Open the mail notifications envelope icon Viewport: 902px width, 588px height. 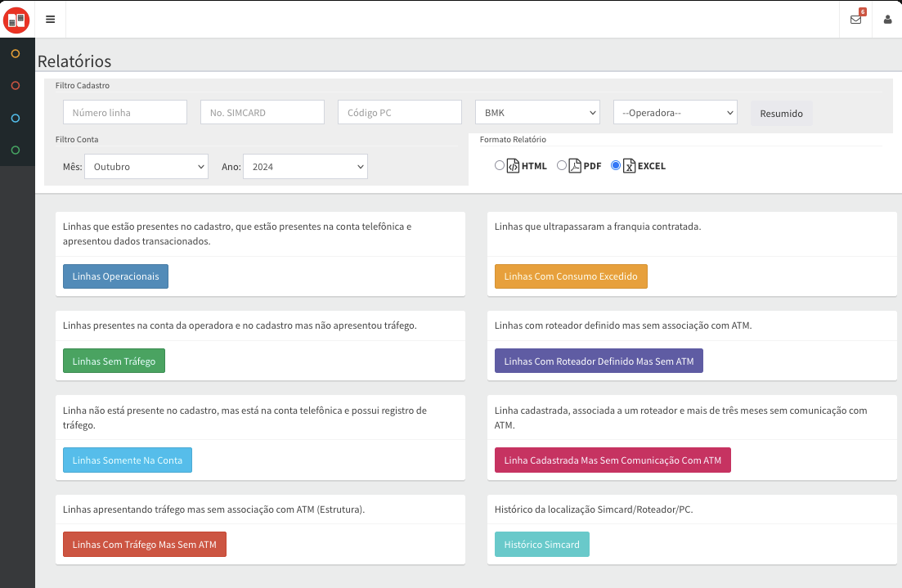point(855,20)
